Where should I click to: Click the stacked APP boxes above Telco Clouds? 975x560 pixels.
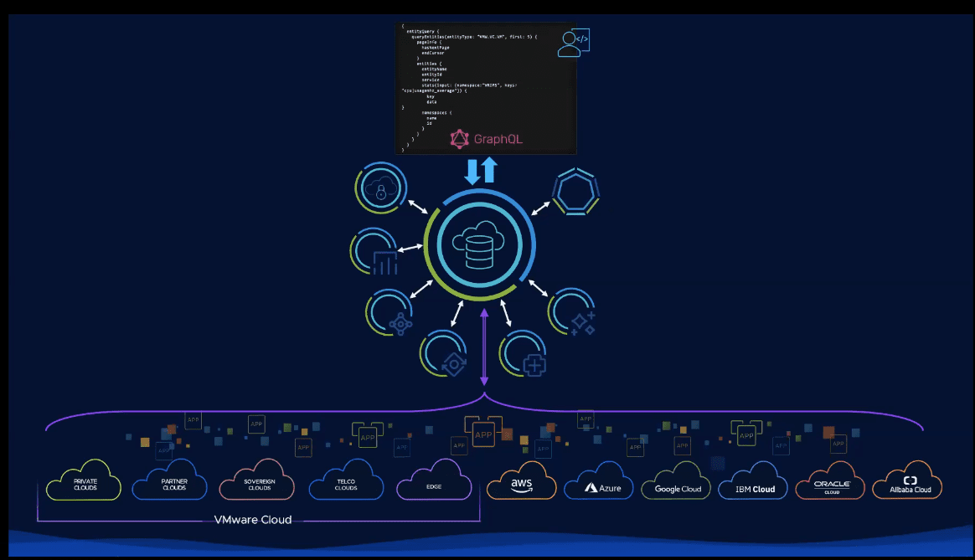coord(368,434)
